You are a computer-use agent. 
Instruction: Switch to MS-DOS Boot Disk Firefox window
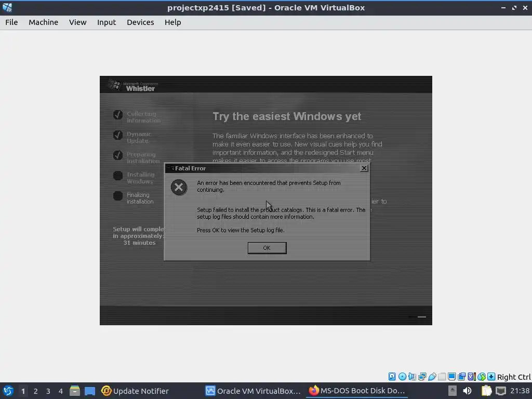[357, 391]
